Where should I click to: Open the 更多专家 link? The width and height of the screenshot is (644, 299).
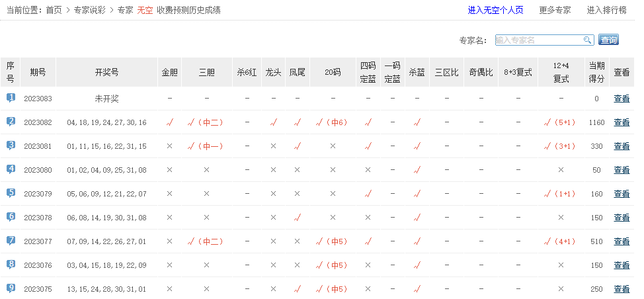[x=555, y=10]
